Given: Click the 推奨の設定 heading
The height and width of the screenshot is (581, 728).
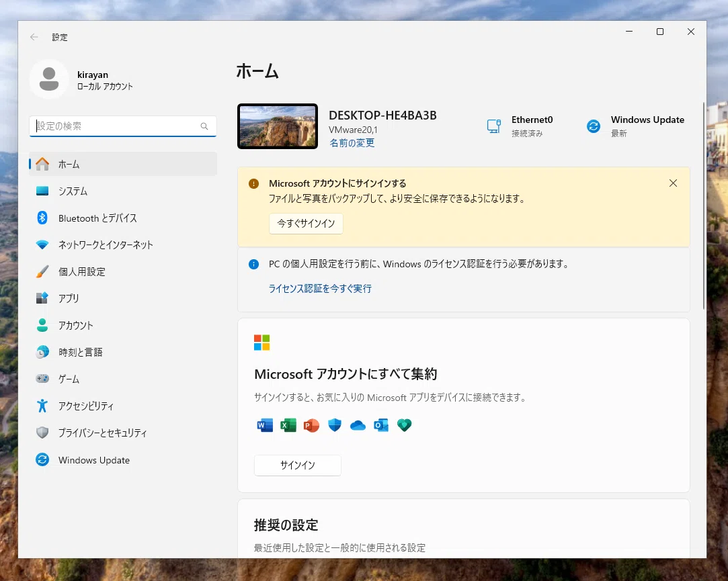Looking at the screenshot, I should pyautogui.click(x=286, y=525).
